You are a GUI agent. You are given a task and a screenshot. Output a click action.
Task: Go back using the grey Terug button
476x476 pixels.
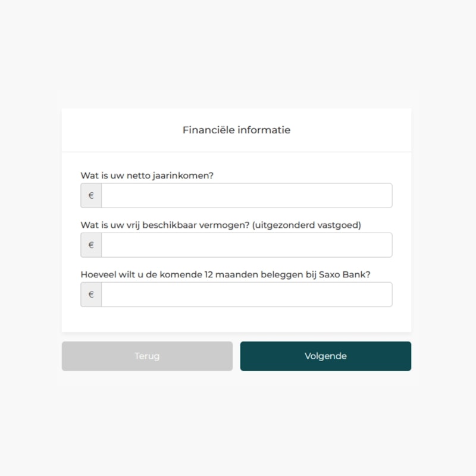147,356
